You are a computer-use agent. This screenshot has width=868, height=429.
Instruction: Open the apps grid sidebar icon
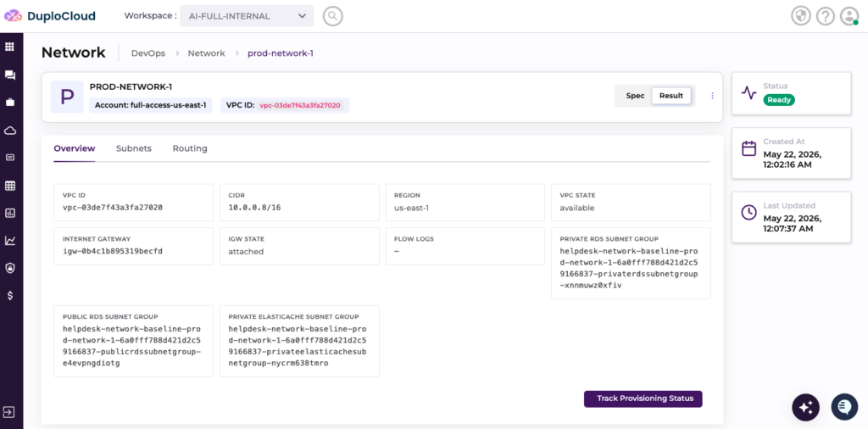click(x=10, y=47)
